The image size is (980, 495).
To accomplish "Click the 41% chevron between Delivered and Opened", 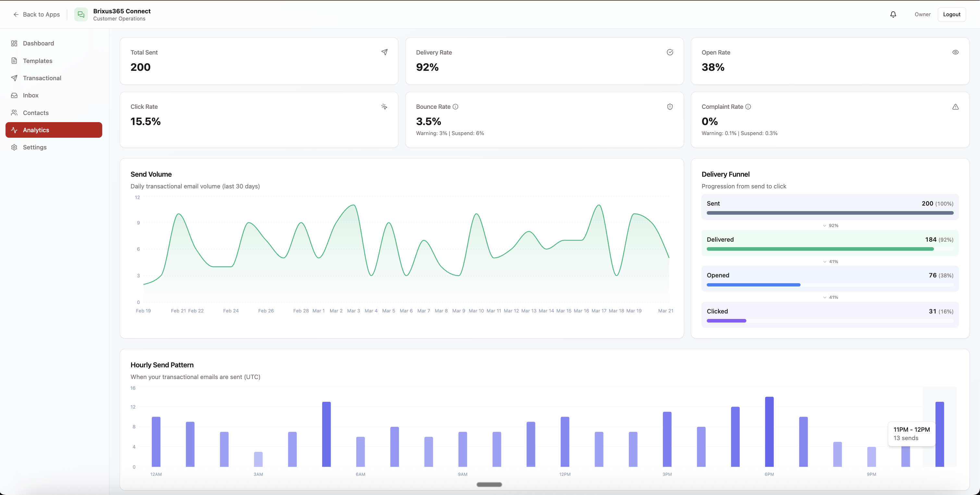I will [825, 261].
